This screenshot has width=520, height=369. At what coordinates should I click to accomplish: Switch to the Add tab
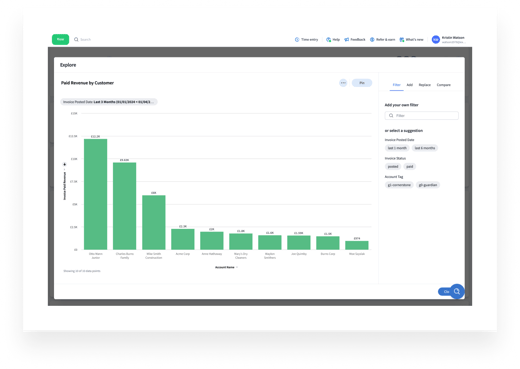coord(410,85)
